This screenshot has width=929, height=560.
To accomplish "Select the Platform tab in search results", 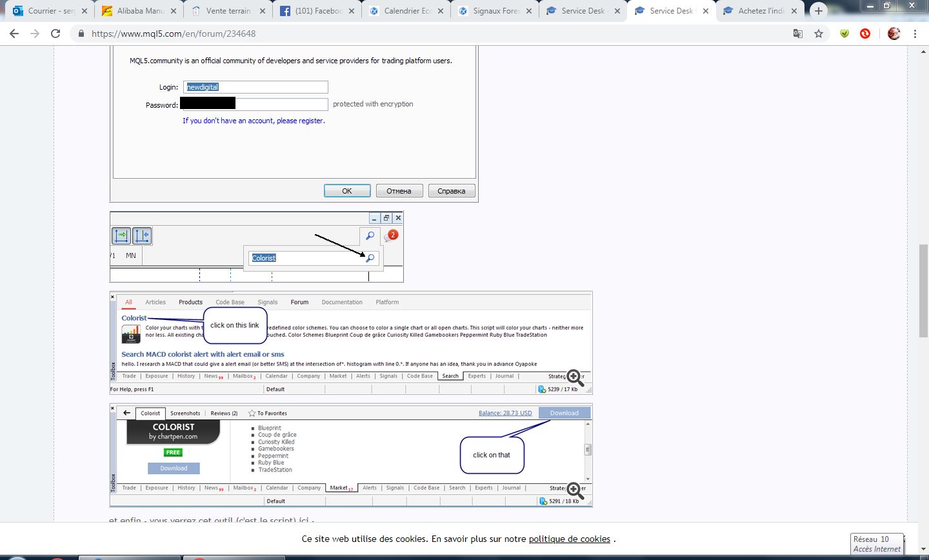I will pyautogui.click(x=387, y=302).
